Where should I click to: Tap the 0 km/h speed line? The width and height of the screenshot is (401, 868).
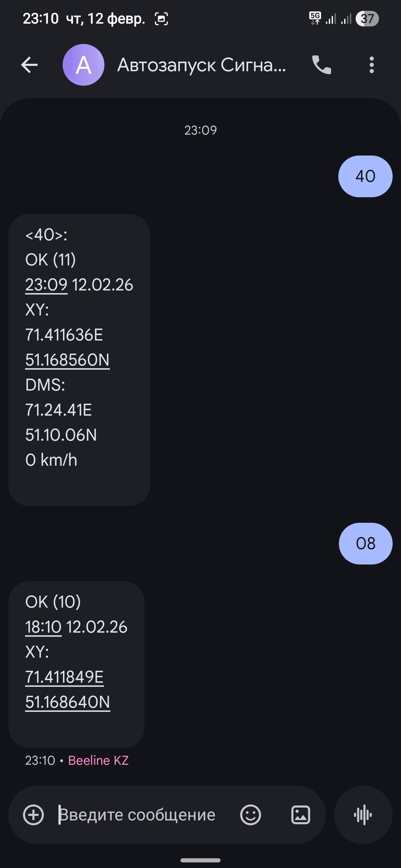(51, 460)
